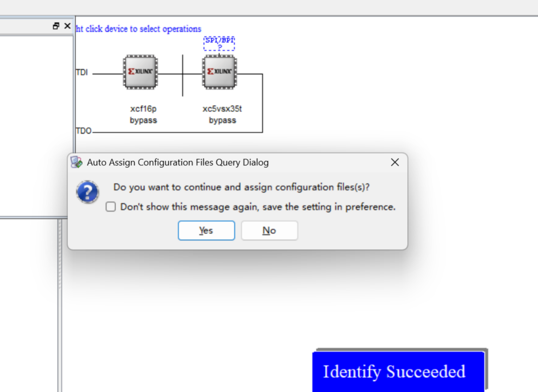Click the SPI/BPI flash placeholder box
This screenshot has width=538, height=392.
click(x=219, y=43)
